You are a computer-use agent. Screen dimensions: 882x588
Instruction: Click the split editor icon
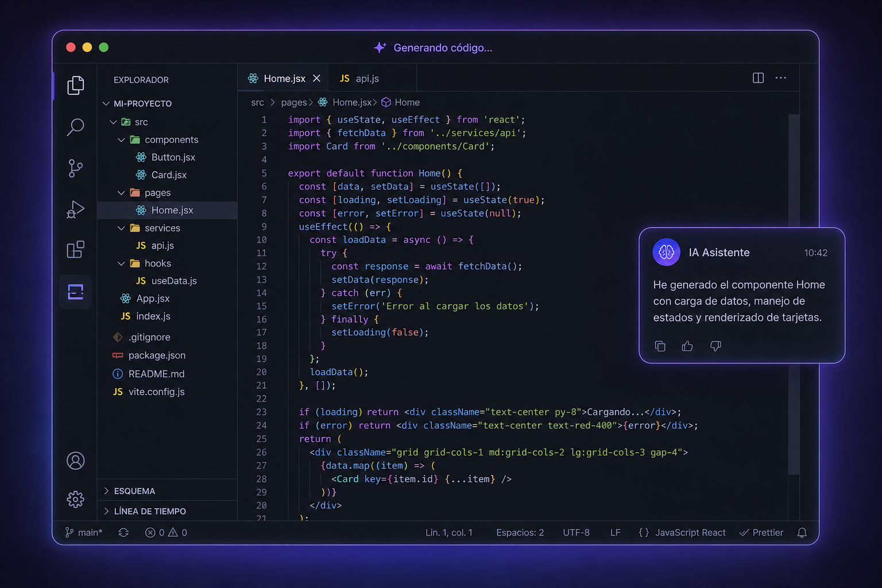coord(758,78)
